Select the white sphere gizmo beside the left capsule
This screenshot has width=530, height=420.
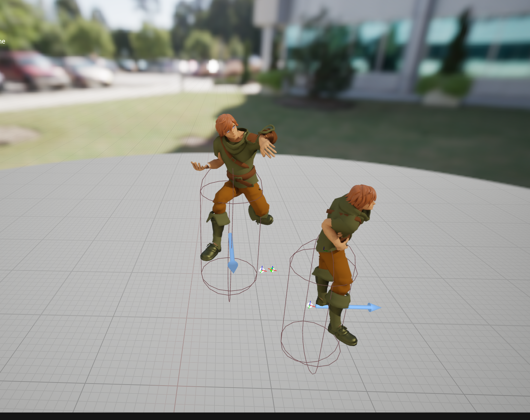coord(262,270)
